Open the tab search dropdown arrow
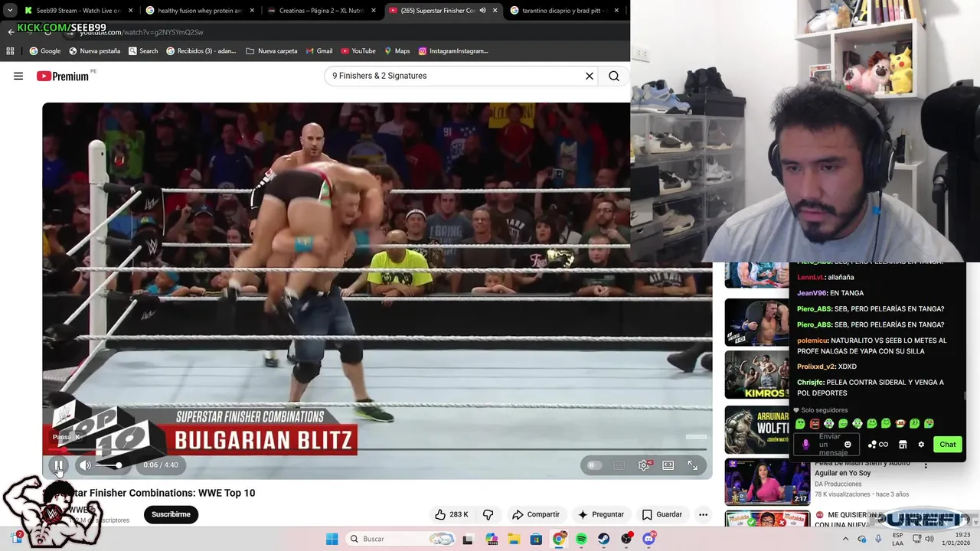Viewport: 980px width, 551px height. tap(9, 11)
